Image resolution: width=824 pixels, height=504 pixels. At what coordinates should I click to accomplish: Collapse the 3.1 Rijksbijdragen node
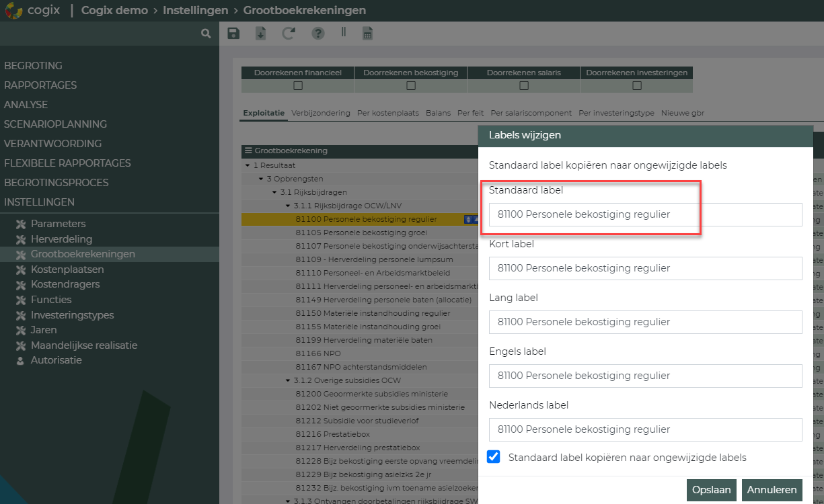(x=274, y=192)
